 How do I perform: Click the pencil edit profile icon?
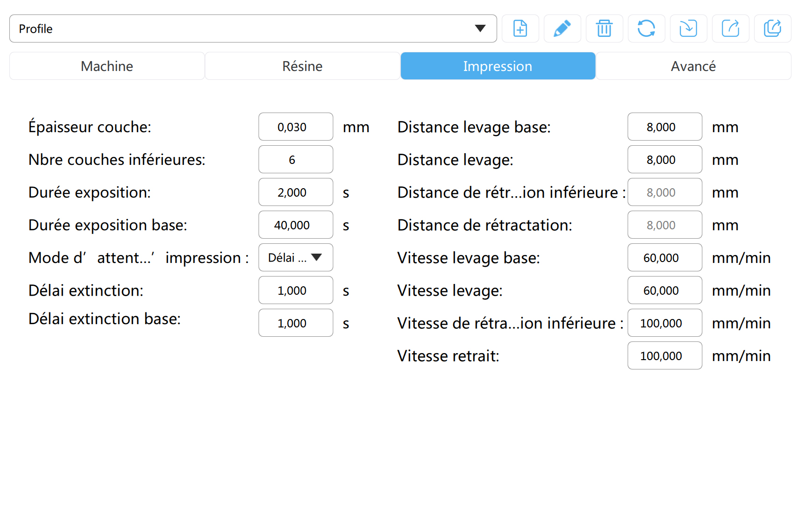click(x=562, y=28)
